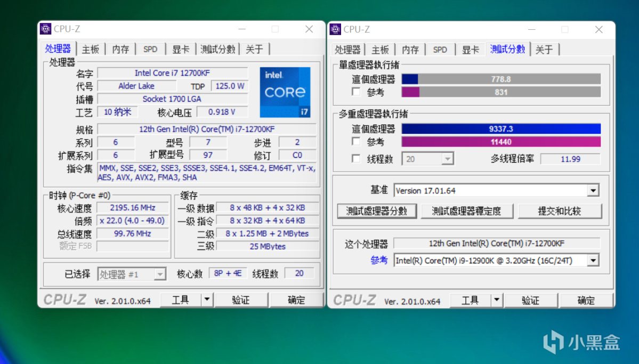Click the 核心速度 value 2195.16 MHz

[133, 207]
